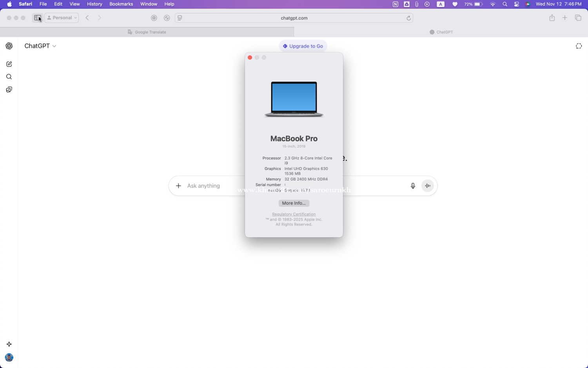The height and width of the screenshot is (368, 588).
Task: Start dictation with the microphone icon
Action: click(x=413, y=186)
